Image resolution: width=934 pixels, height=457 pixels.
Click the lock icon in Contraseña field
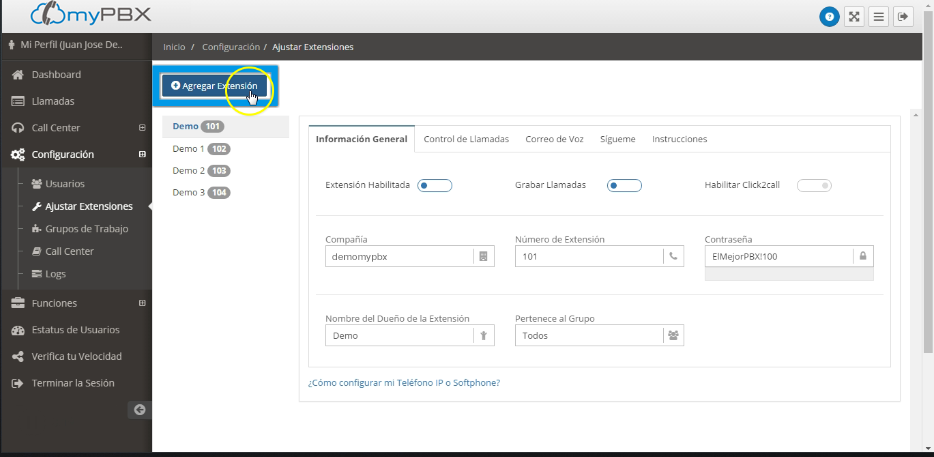coord(861,256)
